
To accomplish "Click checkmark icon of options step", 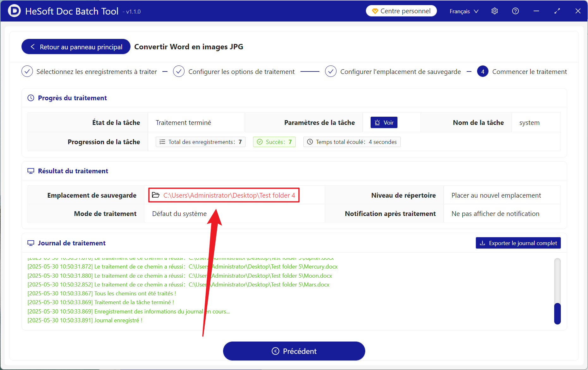I will [x=179, y=71].
